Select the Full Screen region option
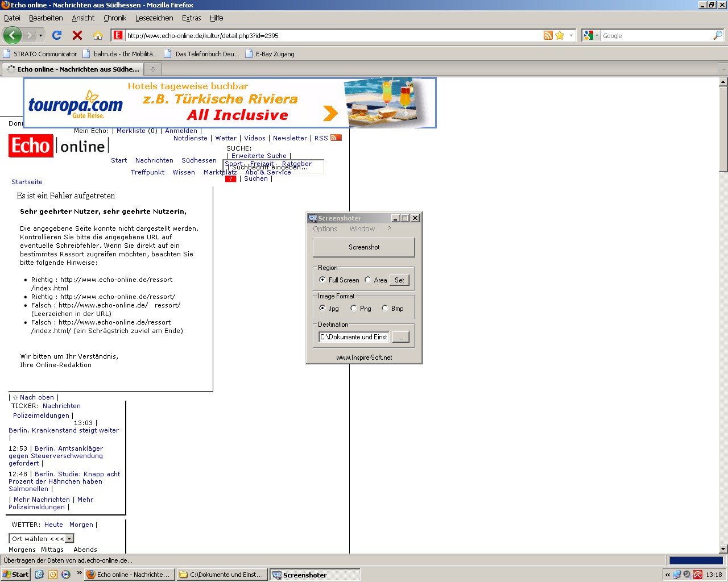This screenshot has width=728, height=582. tap(322, 280)
